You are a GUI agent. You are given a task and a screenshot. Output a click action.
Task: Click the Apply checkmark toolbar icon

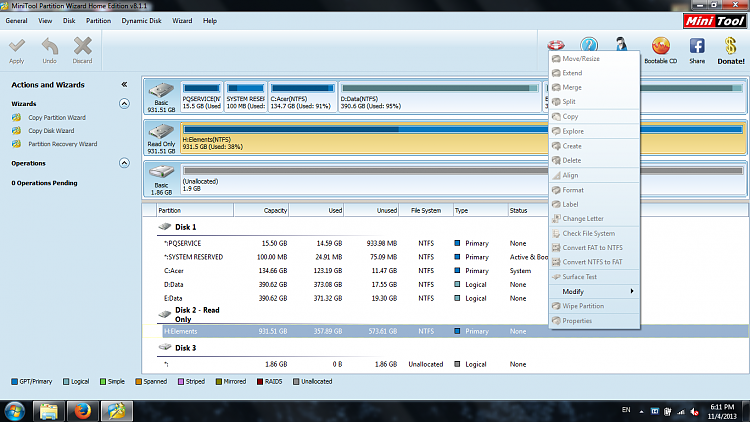tap(17, 46)
